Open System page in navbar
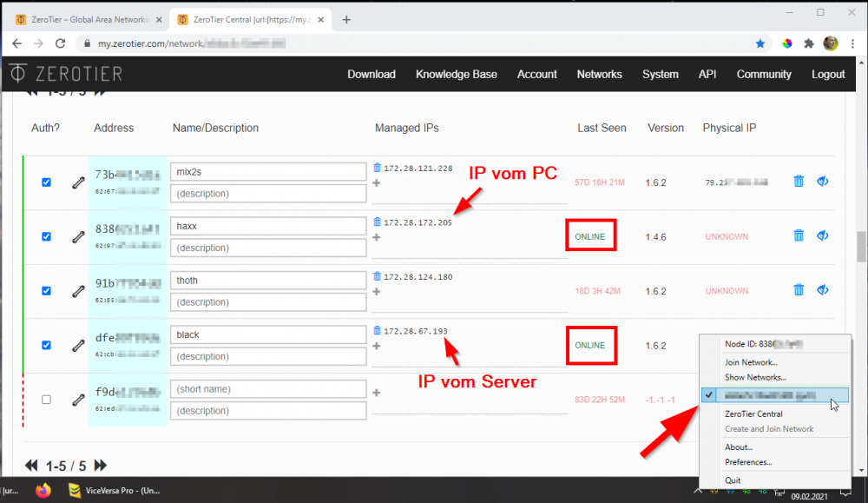This screenshot has height=503, width=868. 661,74
